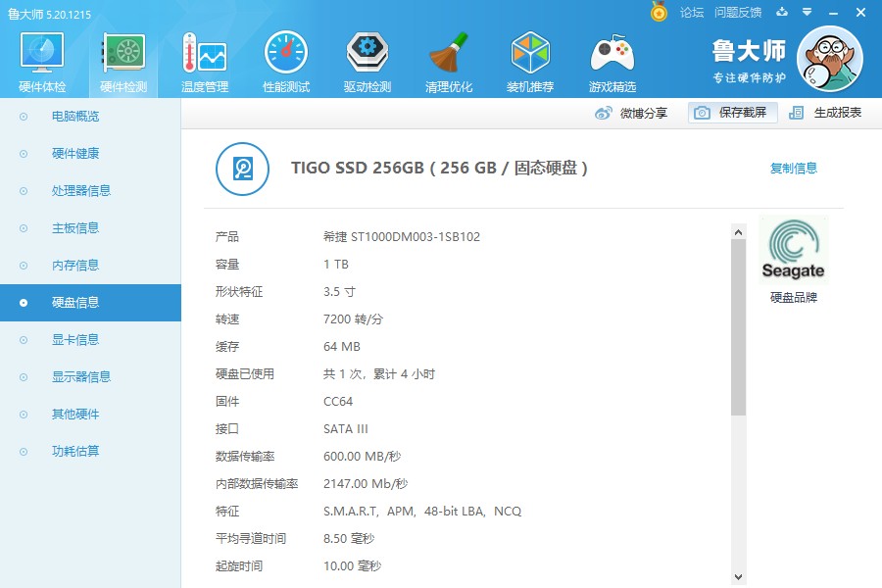Select 处理器信息 in the sidebar

coord(80,191)
